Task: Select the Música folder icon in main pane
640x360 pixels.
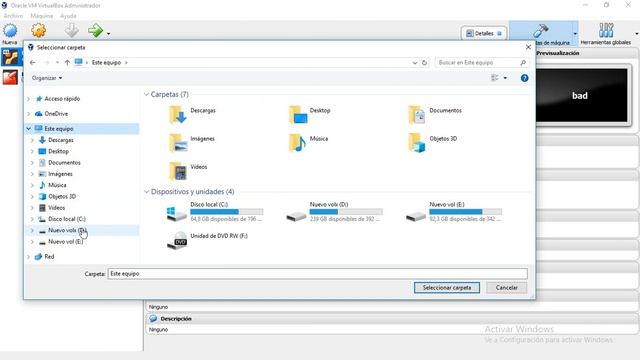Action: coord(298,143)
